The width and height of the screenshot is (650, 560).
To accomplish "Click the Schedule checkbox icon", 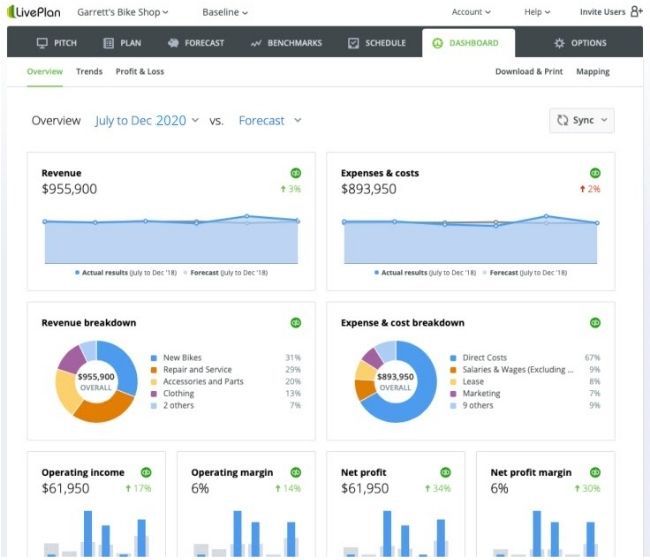I will [x=353, y=43].
